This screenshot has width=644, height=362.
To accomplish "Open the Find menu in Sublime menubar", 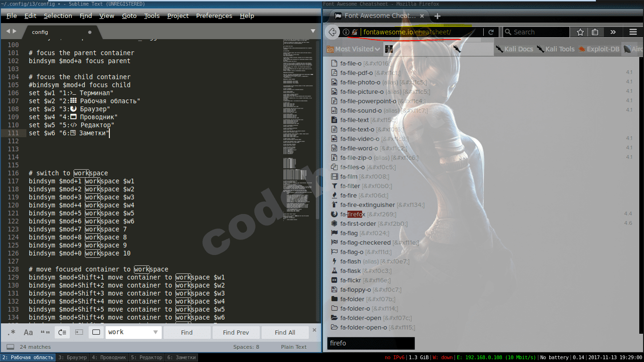I will pyautogui.click(x=86, y=16).
